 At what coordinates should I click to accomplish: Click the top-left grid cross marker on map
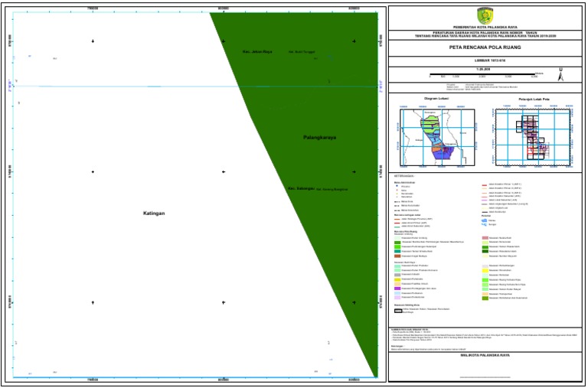pyautogui.click(x=93, y=41)
